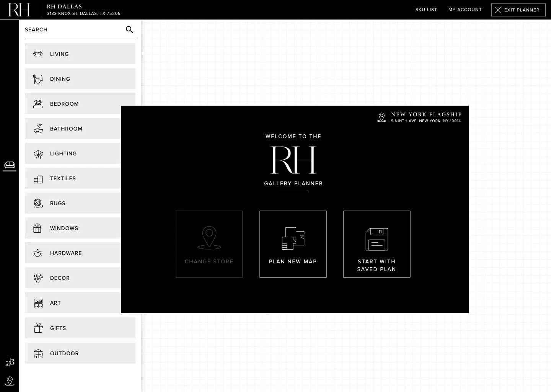Click the Living sofa icon
Viewport: 551px width, 392px height.
pos(38,54)
